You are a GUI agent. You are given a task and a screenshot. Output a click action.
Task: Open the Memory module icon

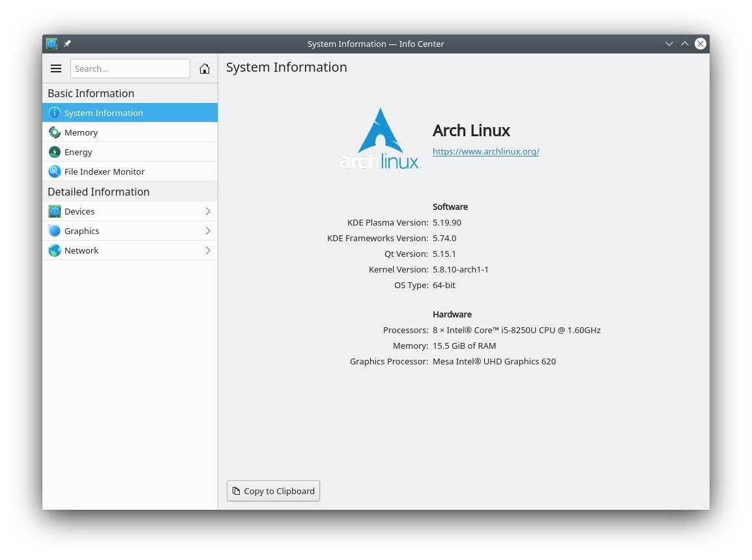pos(55,132)
